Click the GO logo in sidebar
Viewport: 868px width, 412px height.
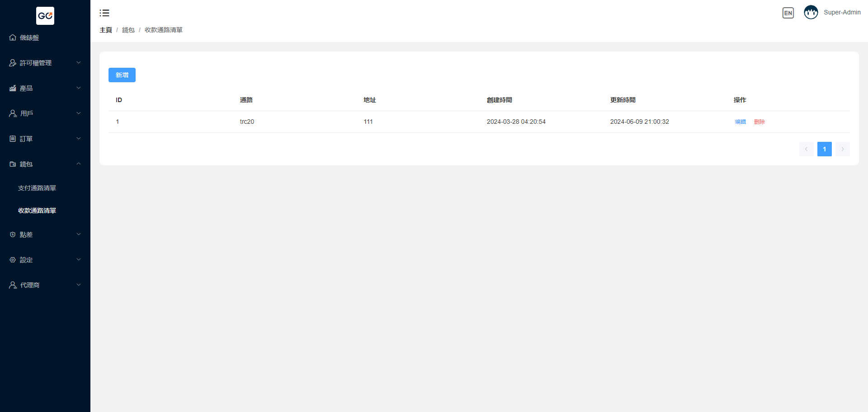click(45, 16)
